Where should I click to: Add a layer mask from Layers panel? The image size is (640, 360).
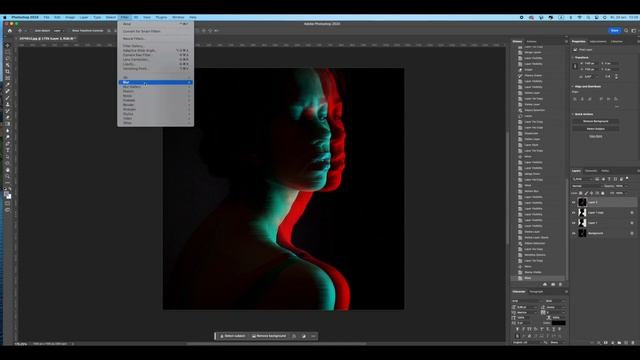(606, 343)
